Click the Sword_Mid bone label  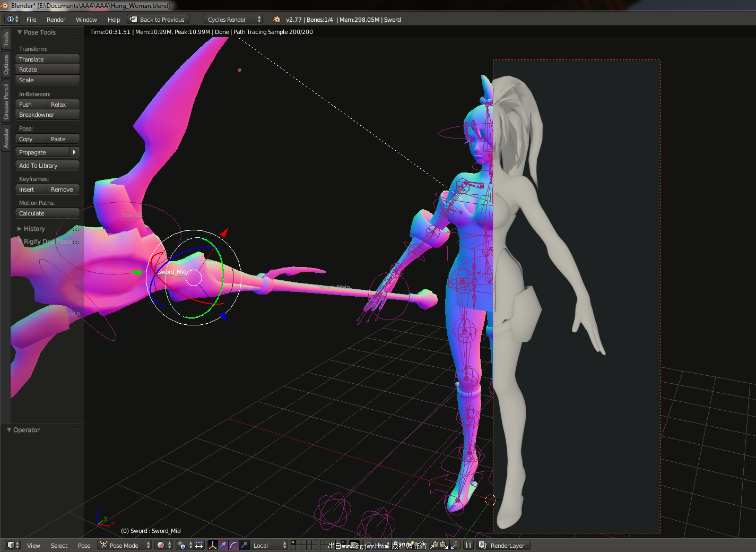172,272
